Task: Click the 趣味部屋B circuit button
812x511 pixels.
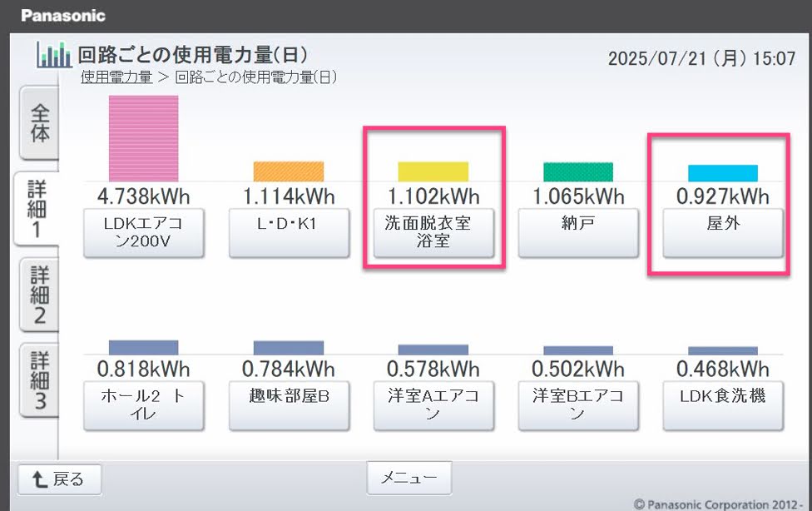Action: click(288, 405)
